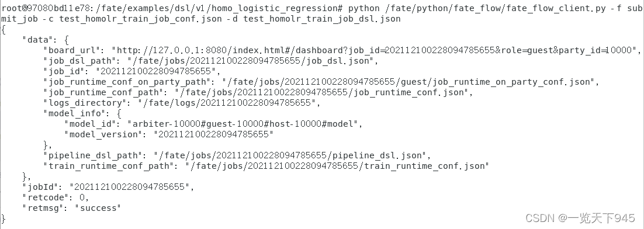Click the retmsg "success" text
Screen dimensions: 644x229
(98, 208)
